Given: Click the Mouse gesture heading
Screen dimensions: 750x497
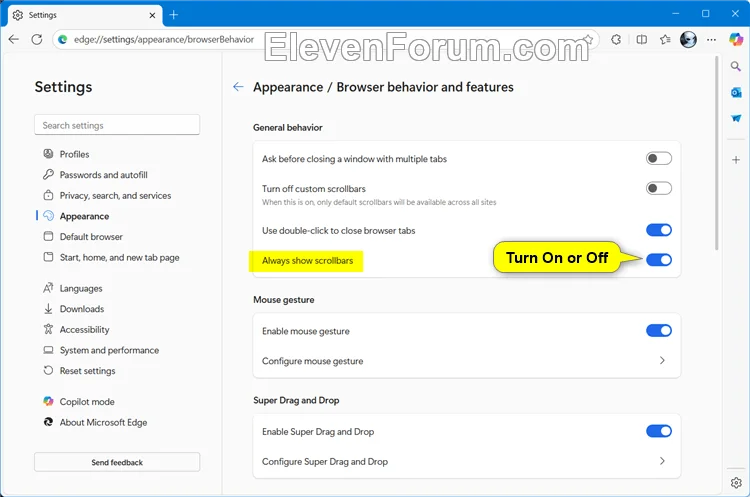Looking at the screenshot, I should point(284,299).
